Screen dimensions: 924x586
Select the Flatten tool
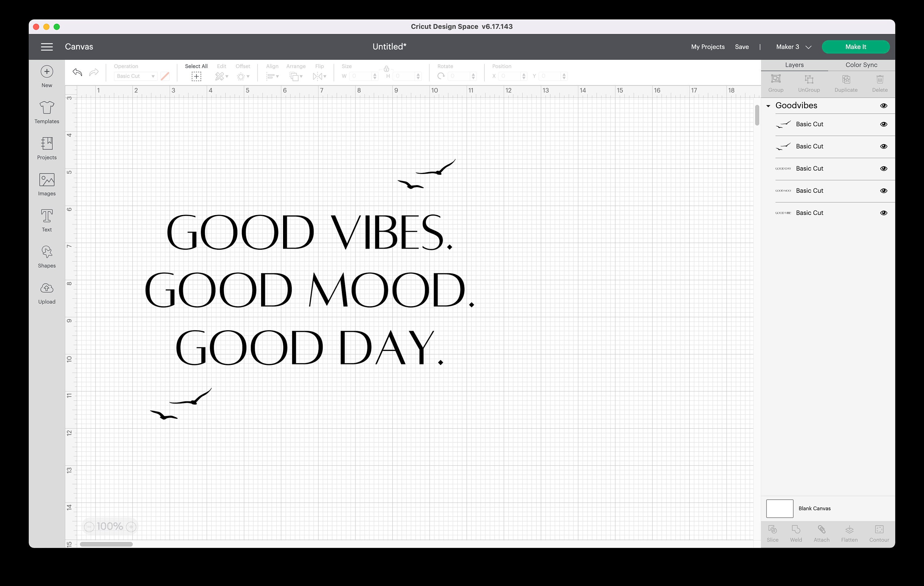coord(849,531)
